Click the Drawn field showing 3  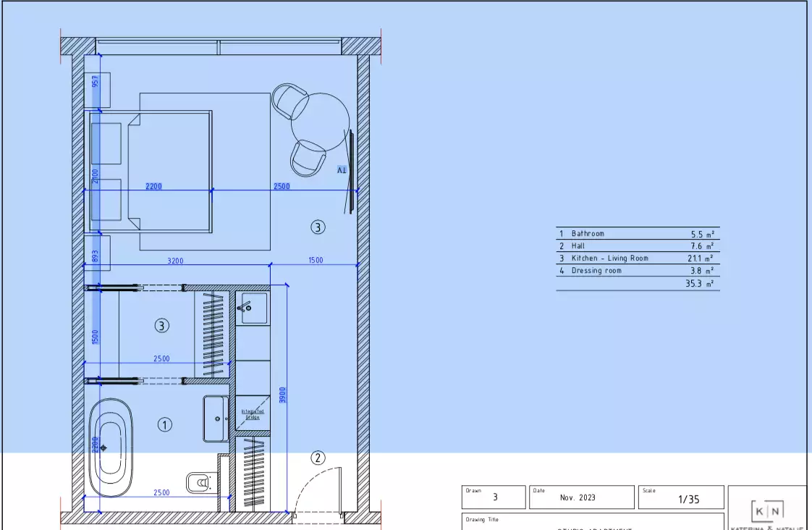click(x=494, y=497)
